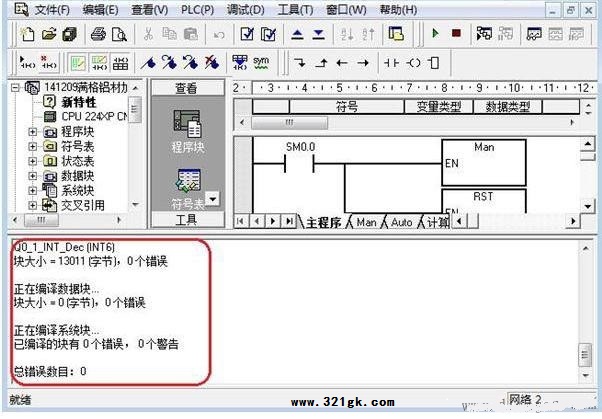Toggle program status monitoring icon
This screenshot has height=419, width=602.
point(484,34)
